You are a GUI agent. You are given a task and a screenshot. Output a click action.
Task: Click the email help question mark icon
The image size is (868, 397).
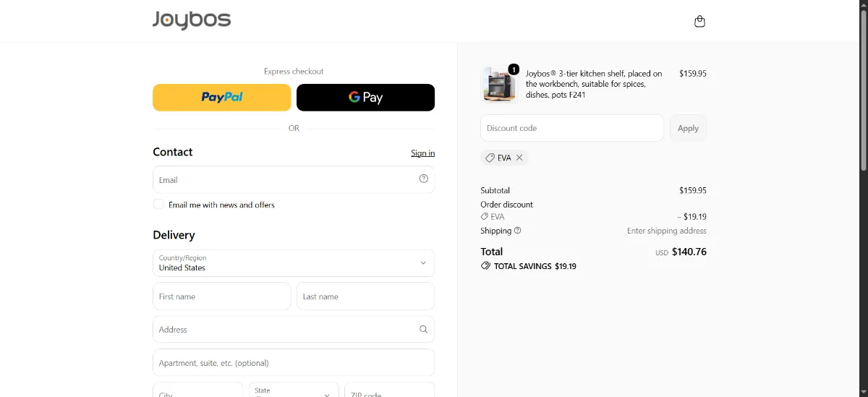tap(424, 179)
